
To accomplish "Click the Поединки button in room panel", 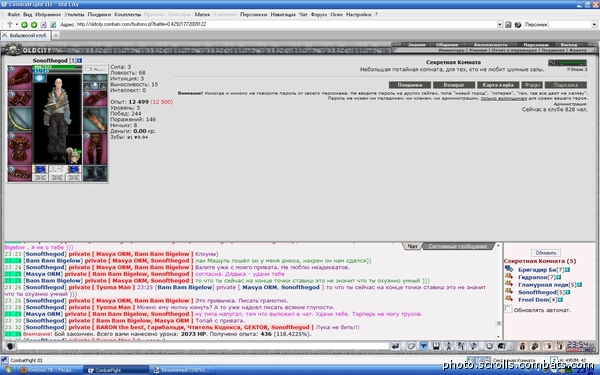I will point(410,85).
